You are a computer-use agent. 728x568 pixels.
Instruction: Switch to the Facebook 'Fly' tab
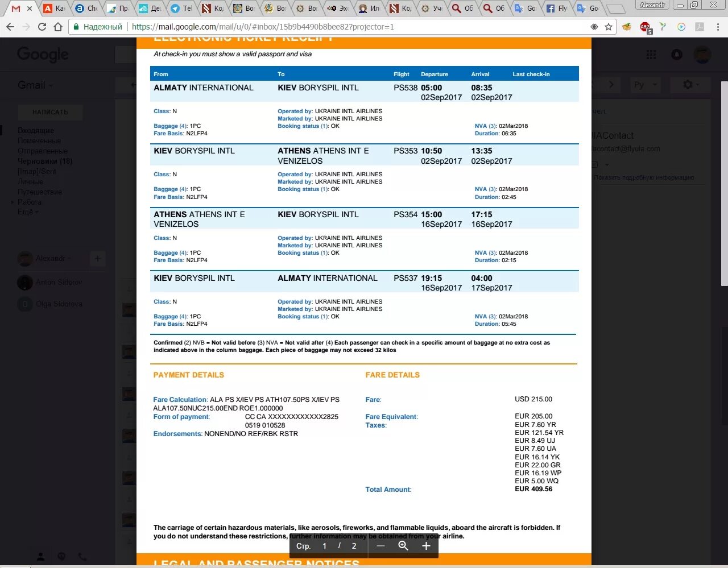tap(557, 9)
